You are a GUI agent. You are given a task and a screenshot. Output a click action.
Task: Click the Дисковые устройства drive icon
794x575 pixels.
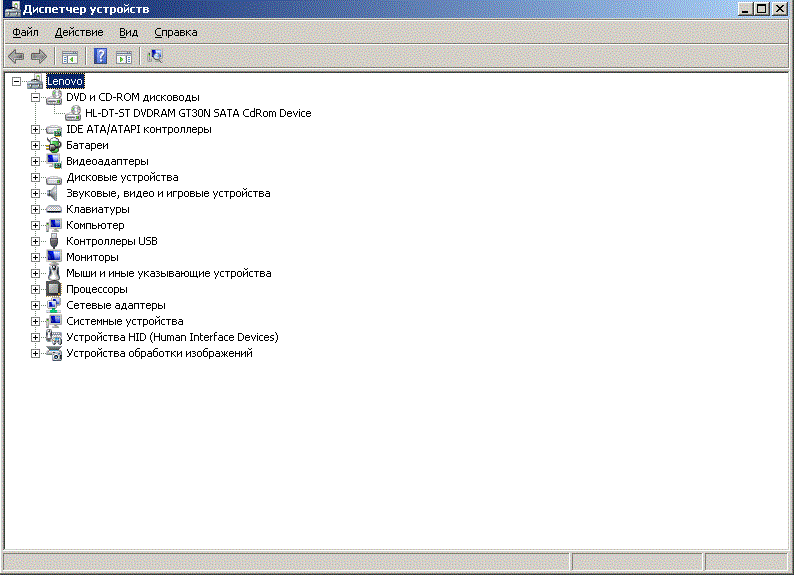pos(54,178)
